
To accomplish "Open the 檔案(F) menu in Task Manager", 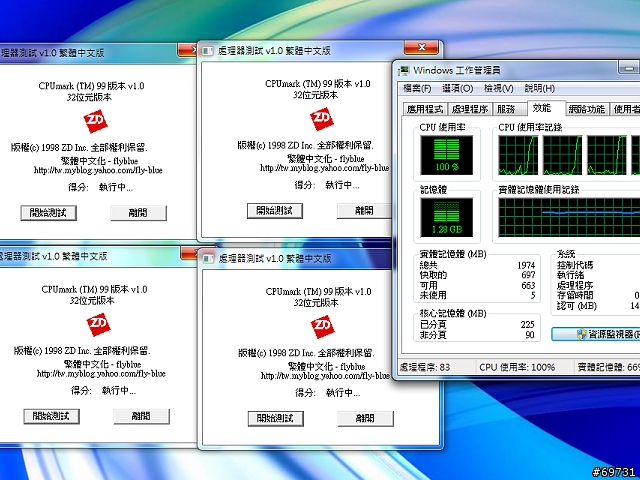I will 417,88.
